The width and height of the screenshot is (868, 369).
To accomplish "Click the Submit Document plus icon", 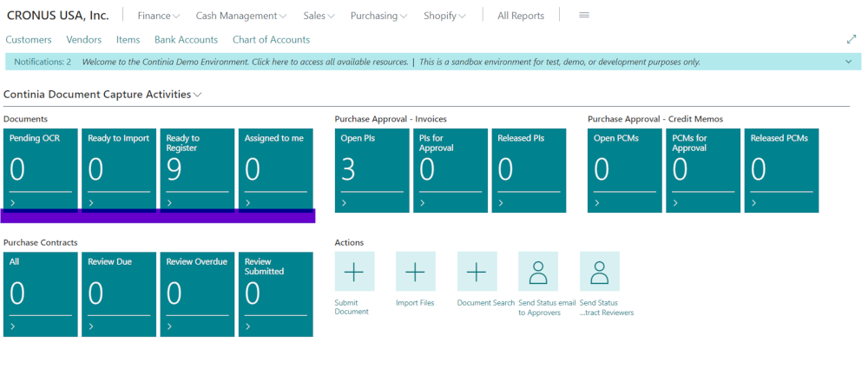I will tap(354, 272).
